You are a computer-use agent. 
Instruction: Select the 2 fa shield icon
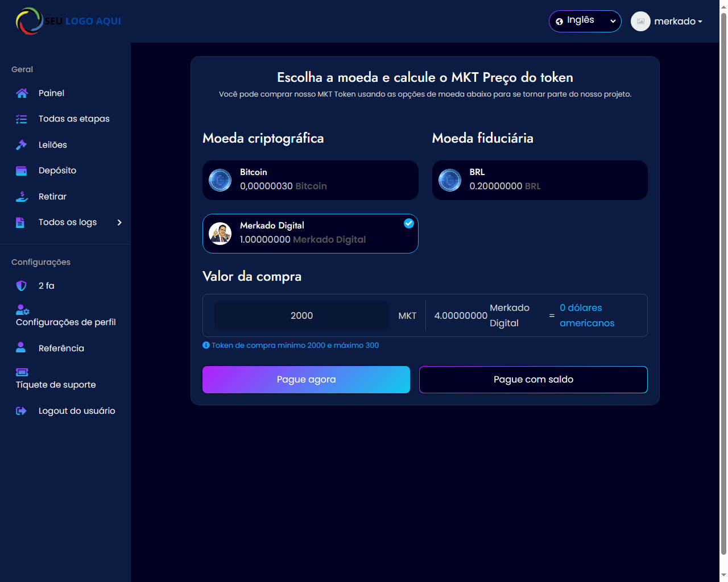point(22,286)
